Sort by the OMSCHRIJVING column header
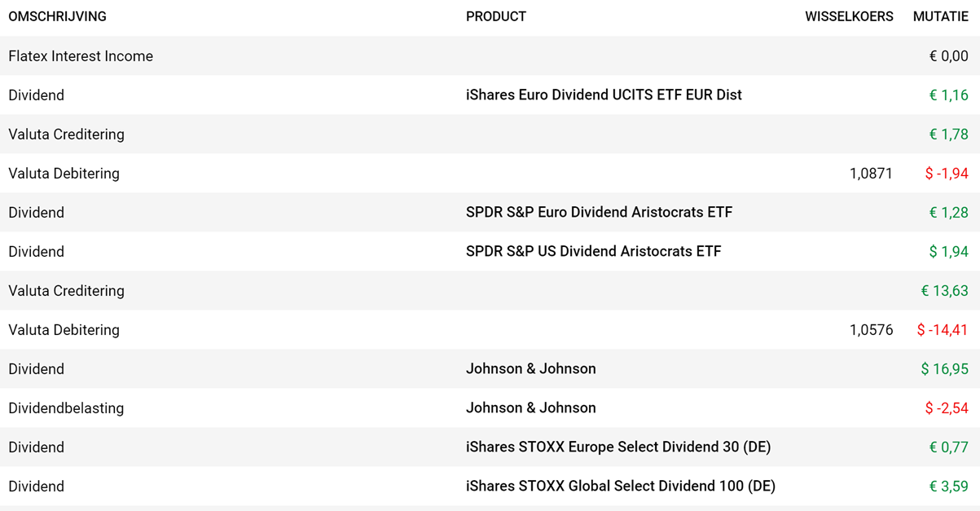The height and width of the screenshot is (511, 980). pos(57,16)
